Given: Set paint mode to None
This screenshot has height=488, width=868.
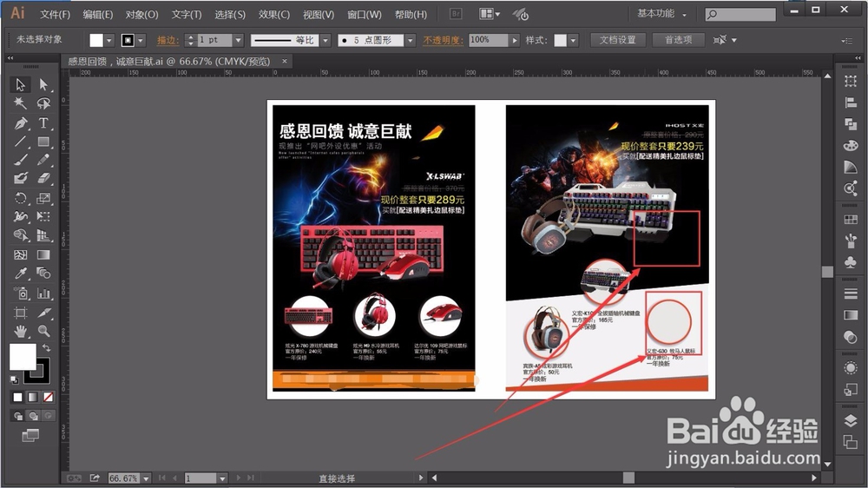Looking at the screenshot, I should coord(49,397).
